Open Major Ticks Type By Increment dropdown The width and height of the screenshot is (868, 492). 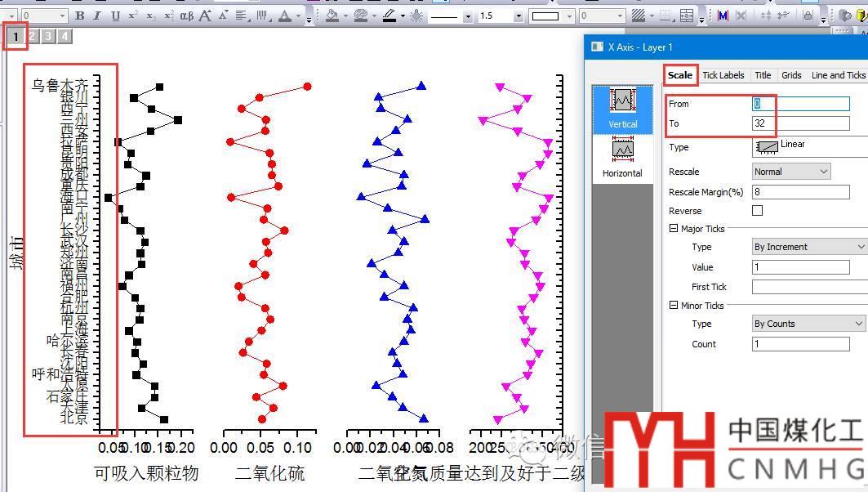(809, 247)
